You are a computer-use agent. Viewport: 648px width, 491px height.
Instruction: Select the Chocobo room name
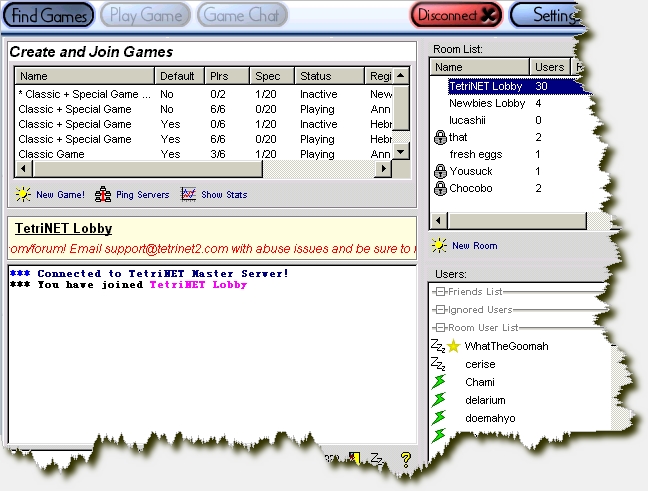pyautogui.click(x=471, y=188)
